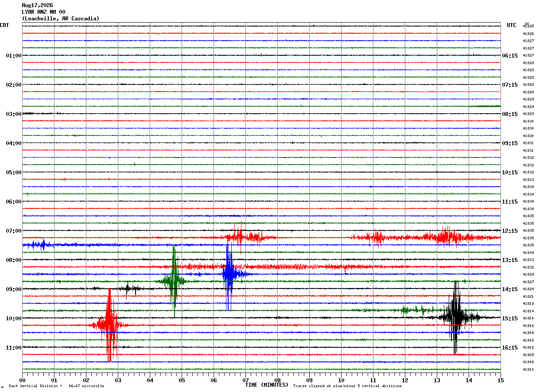Click minute tick label 14 on bottom axis
The image size is (536, 392).
coord(469,380)
